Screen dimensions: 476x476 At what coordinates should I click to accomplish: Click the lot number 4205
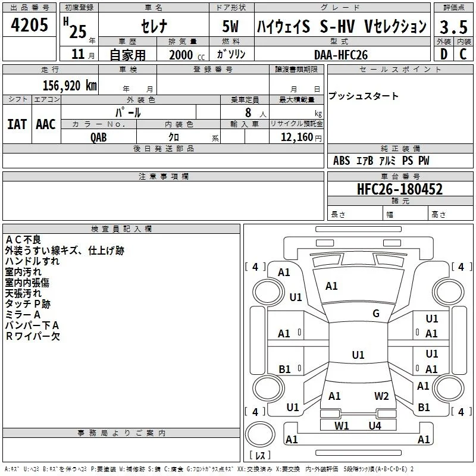click(x=29, y=25)
